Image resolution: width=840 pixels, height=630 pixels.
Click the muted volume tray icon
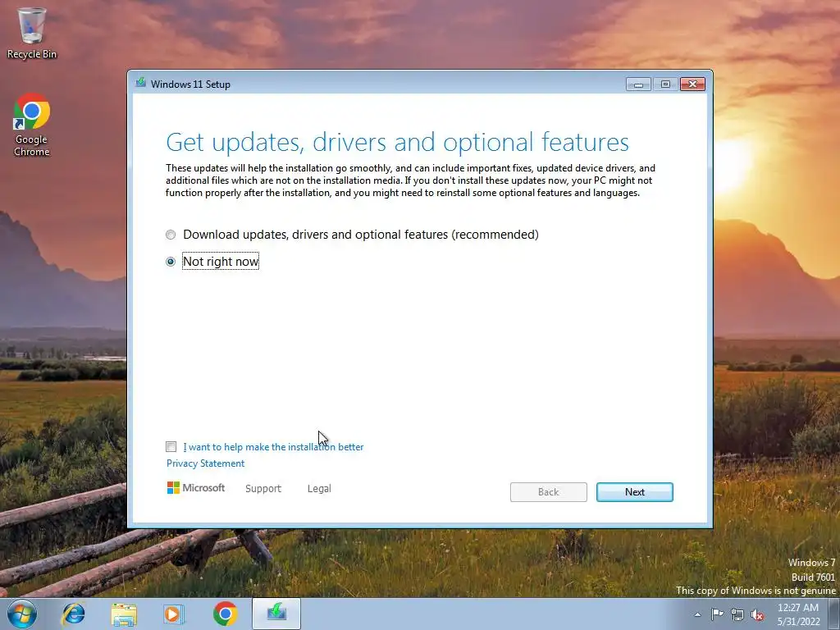point(757,614)
